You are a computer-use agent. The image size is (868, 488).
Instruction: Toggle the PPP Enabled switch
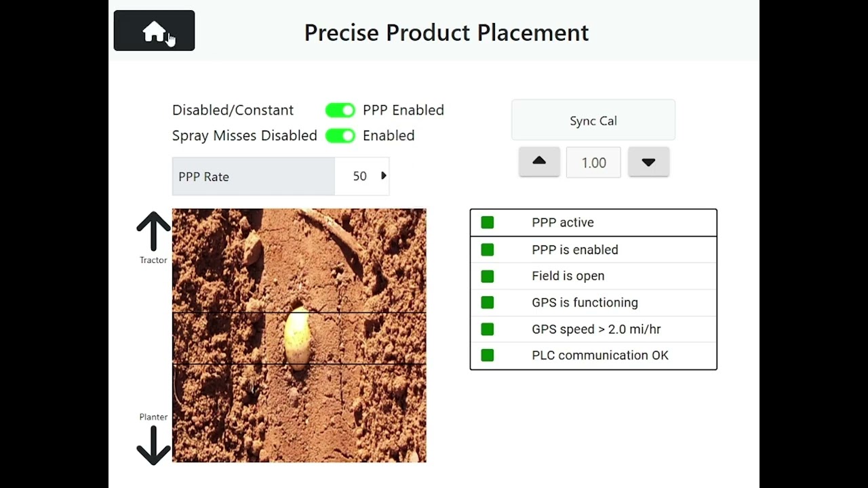340,110
